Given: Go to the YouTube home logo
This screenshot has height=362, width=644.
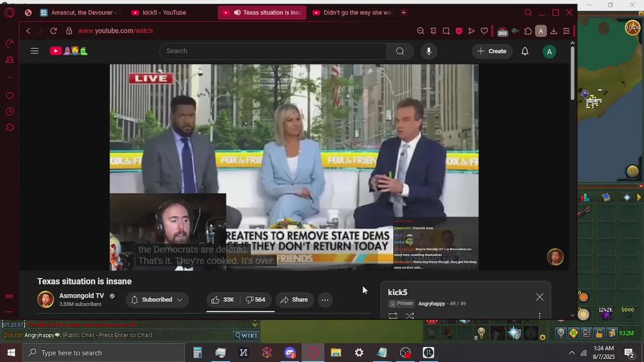Looking at the screenshot, I should point(68,51).
